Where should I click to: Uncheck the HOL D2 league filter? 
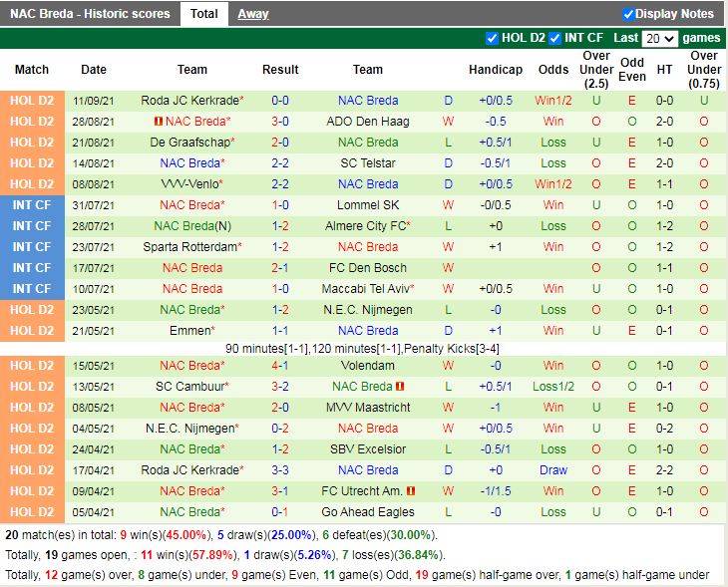pyautogui.click(x=492, y=38)
